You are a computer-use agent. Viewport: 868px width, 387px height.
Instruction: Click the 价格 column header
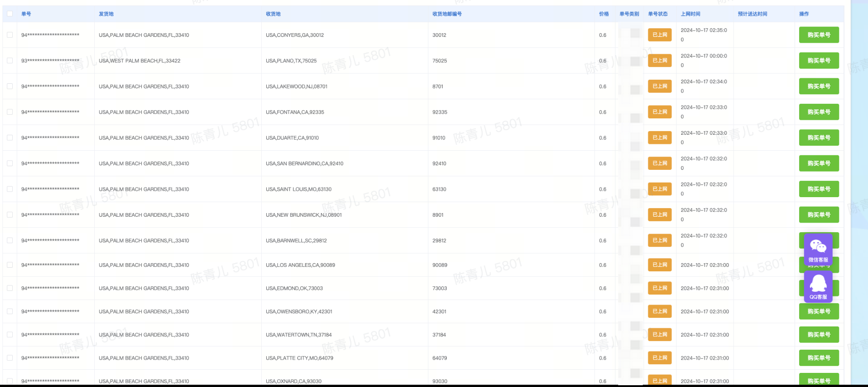(604, 14)
